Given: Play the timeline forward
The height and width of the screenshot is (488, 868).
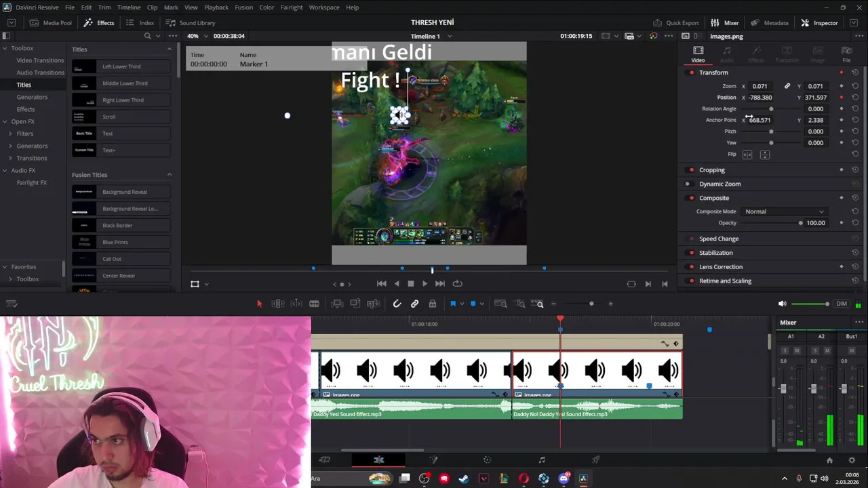Looking at the screenshot, I should [425, 284].
